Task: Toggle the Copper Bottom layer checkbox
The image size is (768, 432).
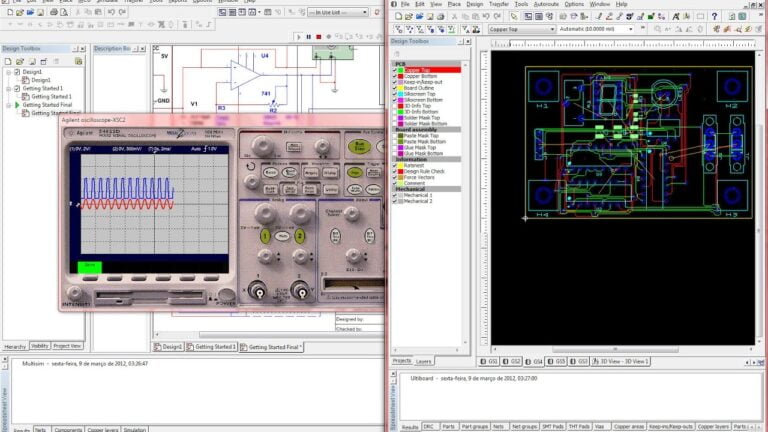Action: coord(395,76)
